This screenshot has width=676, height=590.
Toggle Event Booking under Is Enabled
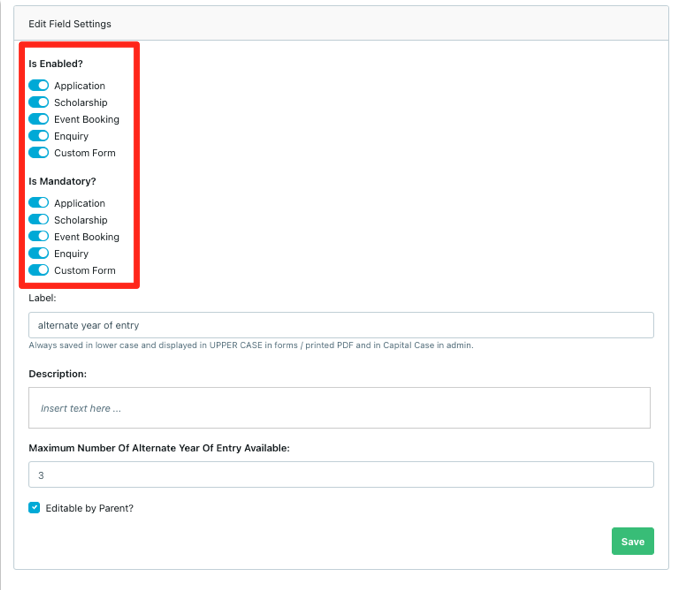pyautogui.click(x=38, y=119)
